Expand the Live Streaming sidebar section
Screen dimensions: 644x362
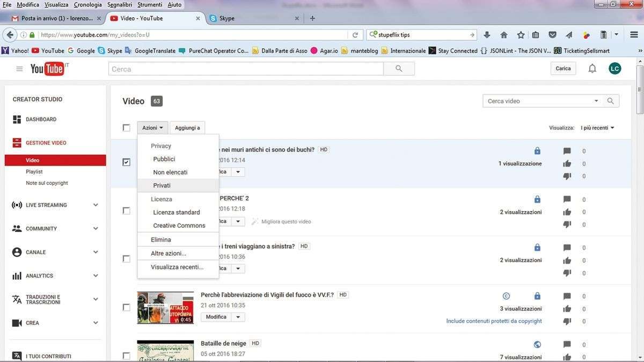click(x=96, y=205)
